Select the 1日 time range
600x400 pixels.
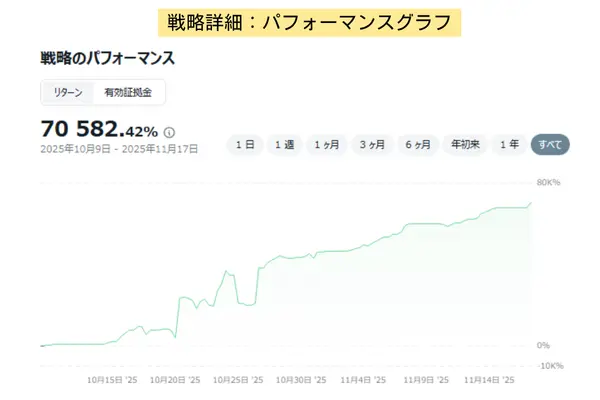tap(245, 144)
